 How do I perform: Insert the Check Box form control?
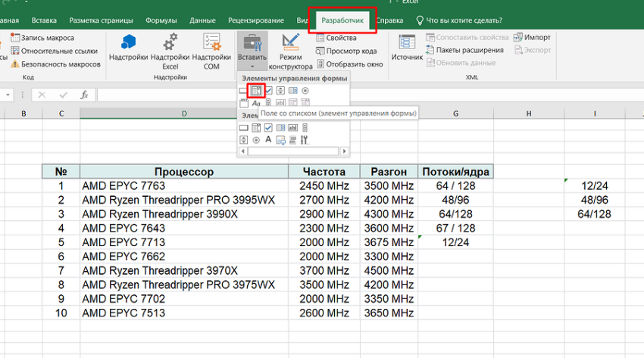[x=268, y=91]
